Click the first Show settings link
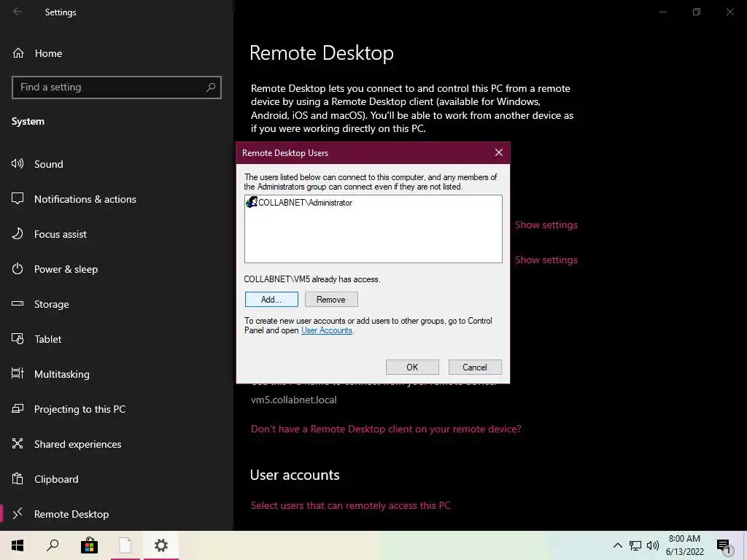Viewport: 747px width, 560px height. pyautogui.click(x=546, y=225)
